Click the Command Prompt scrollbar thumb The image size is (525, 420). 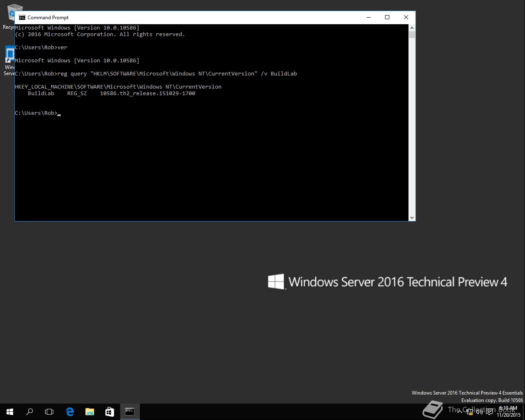pyautogui.click(x=412, y=34)
